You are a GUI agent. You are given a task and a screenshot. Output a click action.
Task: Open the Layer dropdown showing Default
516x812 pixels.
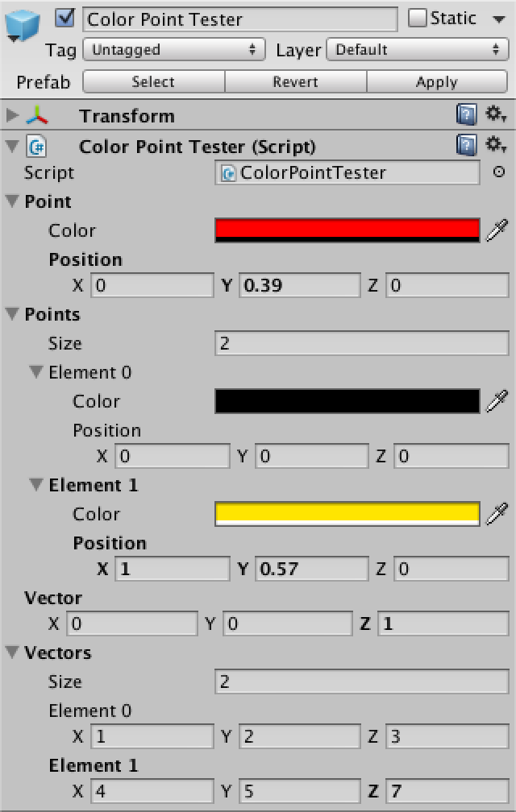(417, 50)
